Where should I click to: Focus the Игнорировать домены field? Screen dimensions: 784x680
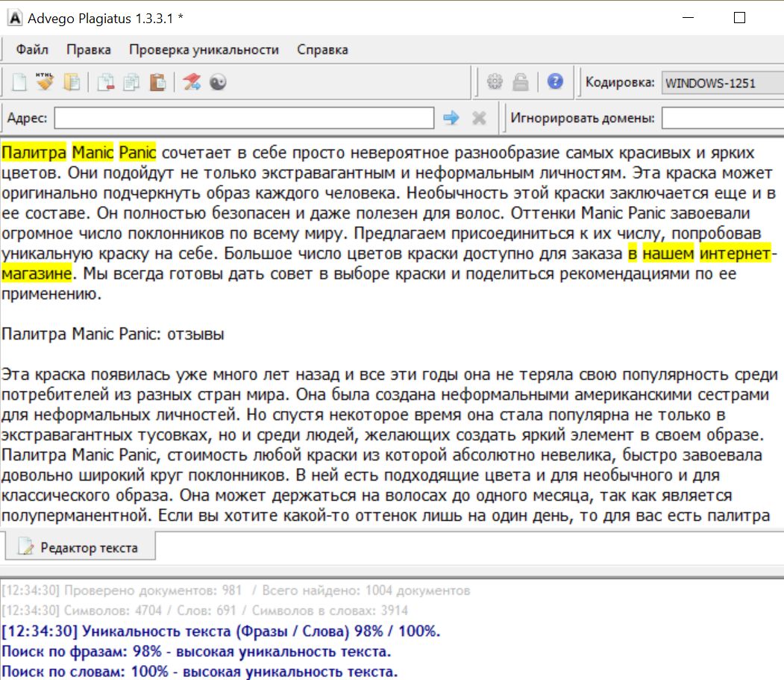point(723,118)
